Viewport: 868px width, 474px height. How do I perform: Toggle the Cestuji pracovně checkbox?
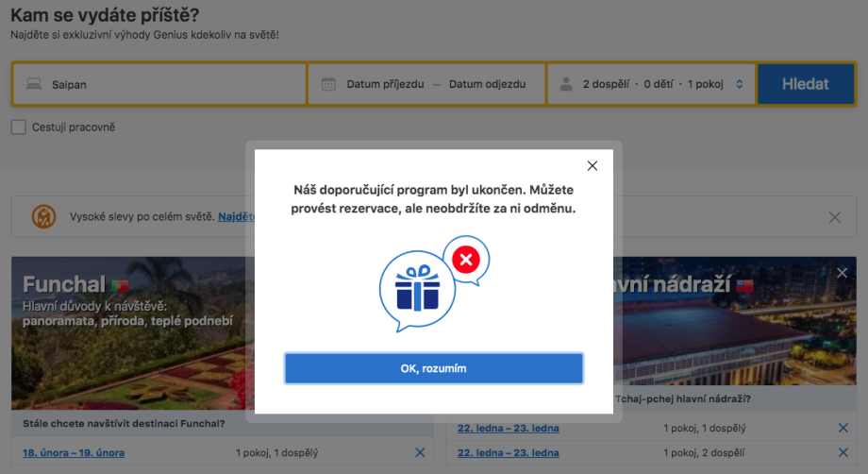pos(18,127)
